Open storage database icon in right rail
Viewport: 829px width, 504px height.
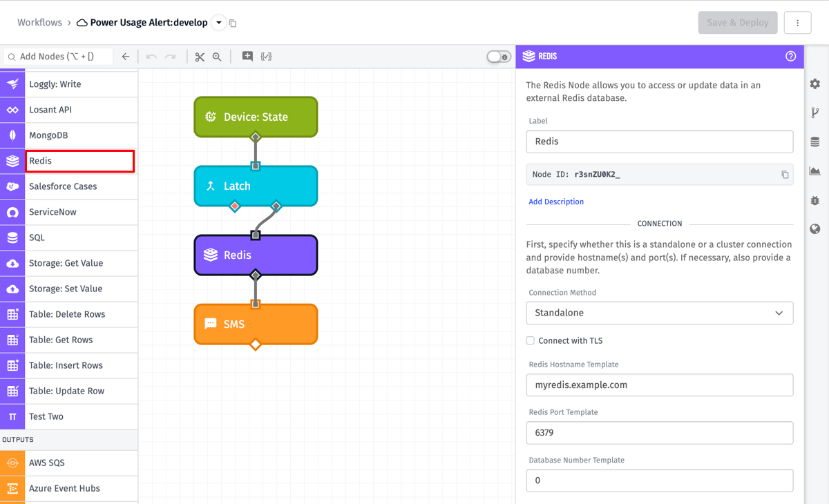tap(815, 142)
